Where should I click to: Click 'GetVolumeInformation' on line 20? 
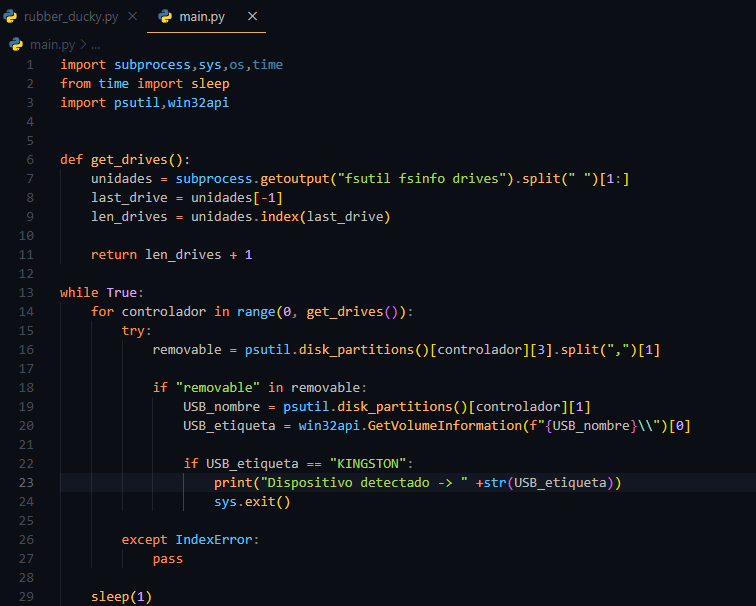point(445,426)
